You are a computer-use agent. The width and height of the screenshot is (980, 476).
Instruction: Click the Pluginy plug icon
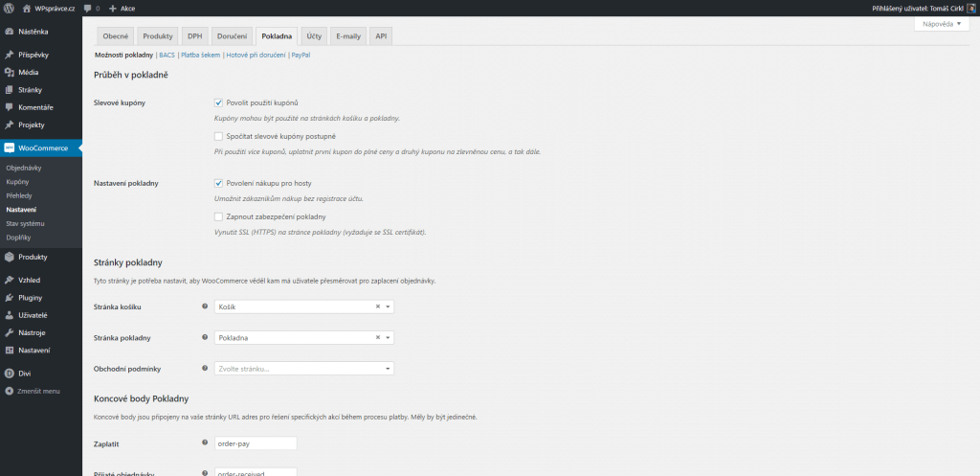coord(9,298)
